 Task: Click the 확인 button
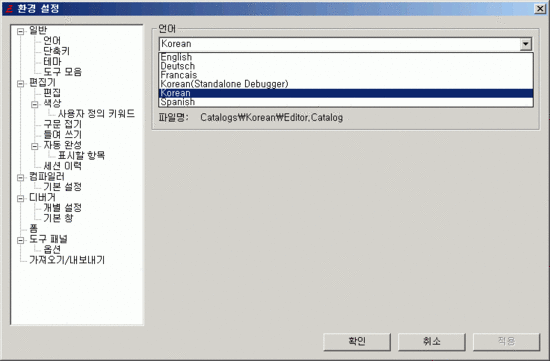[x=357, y=341]
